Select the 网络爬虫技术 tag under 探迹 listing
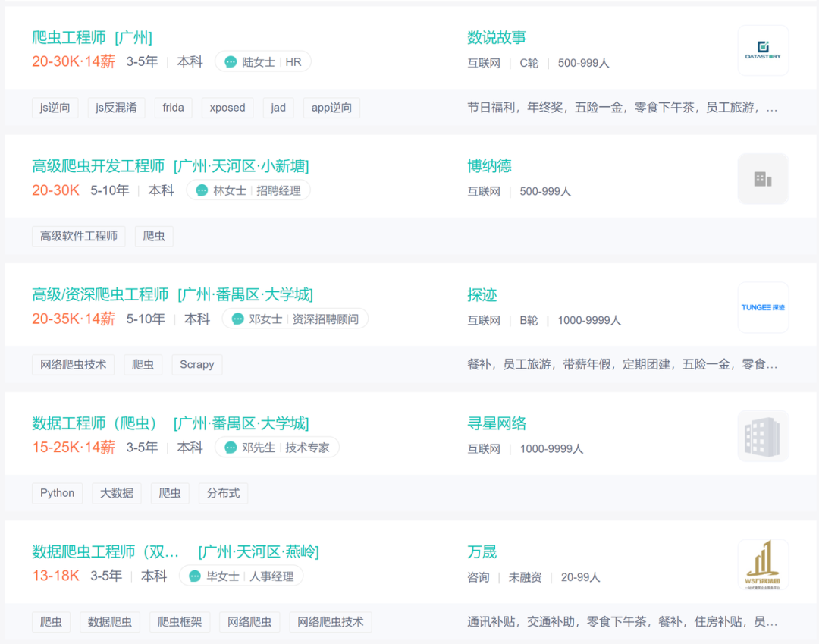The height and width of the screenshot is (644, 819). (x=73, y=365)
